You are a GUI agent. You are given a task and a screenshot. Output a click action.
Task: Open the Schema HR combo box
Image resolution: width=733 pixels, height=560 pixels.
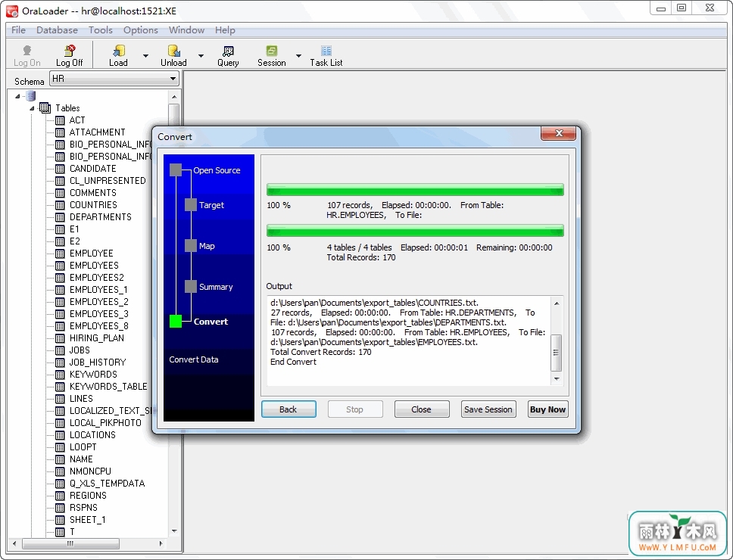pos(114,79)
